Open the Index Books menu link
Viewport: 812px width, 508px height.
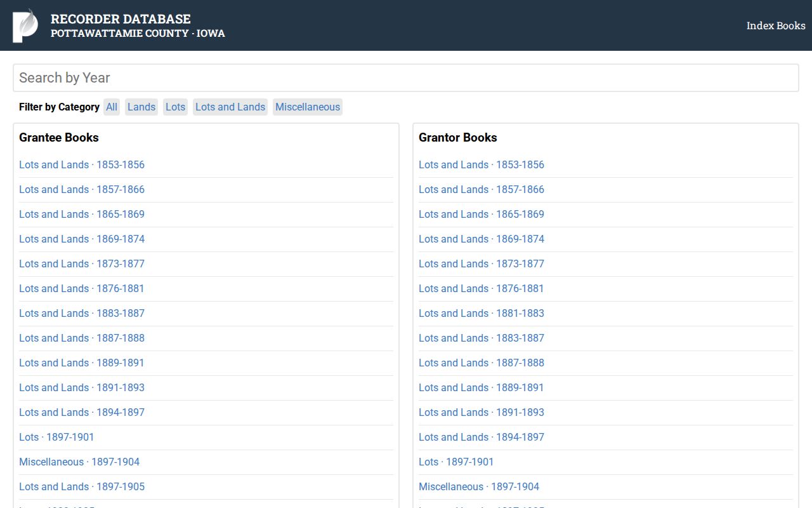pyautogui.click(x=776, y=25)
